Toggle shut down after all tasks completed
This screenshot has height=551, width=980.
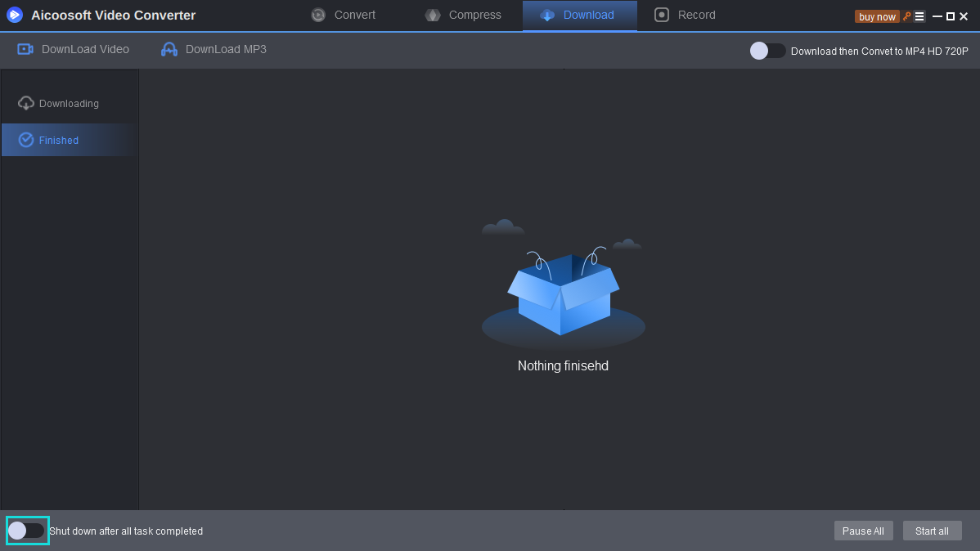[26, 531]
